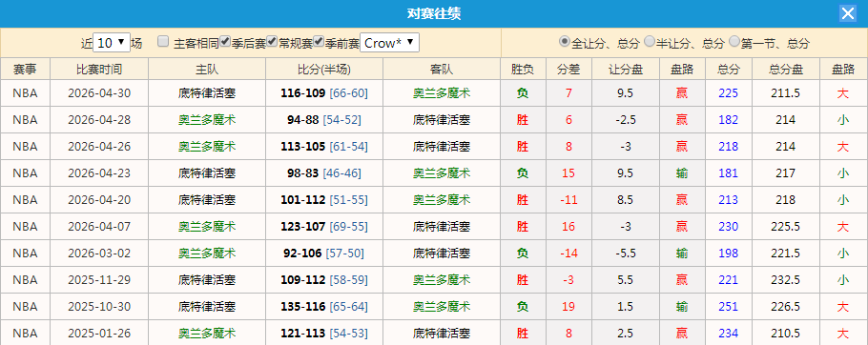Click half-time score [46-46]
Viewport: 868px width, 345px height.
point(341,173)
